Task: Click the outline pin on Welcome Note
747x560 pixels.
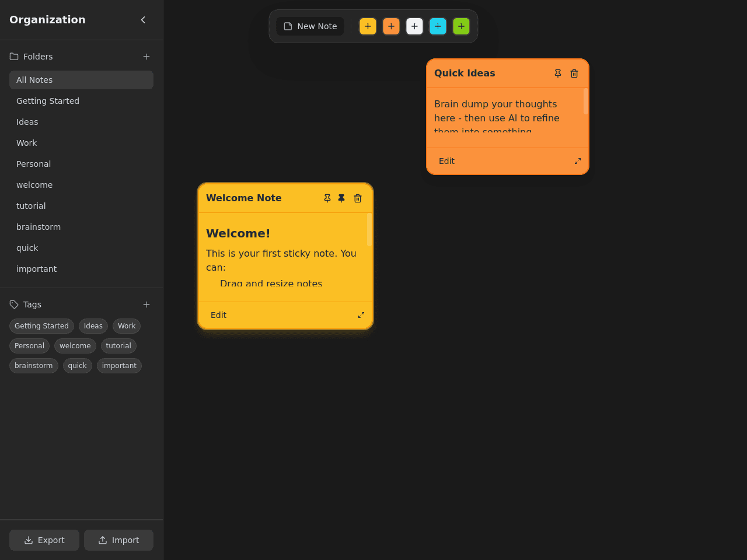Action: coord(327,198)
